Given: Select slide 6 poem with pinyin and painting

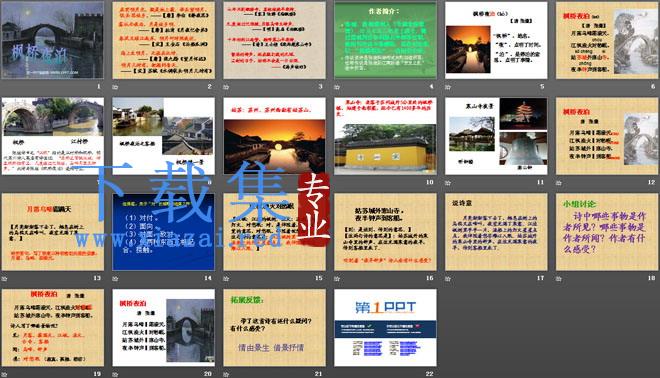Looking at the screenshot, I should [607, 40].
